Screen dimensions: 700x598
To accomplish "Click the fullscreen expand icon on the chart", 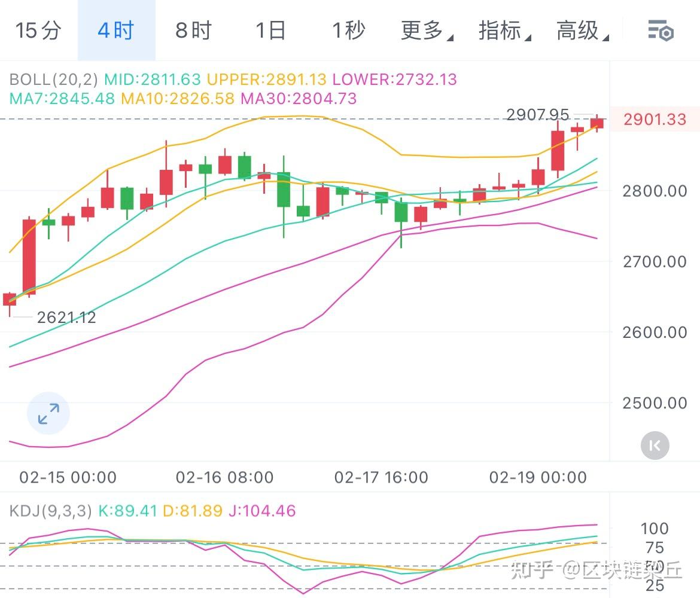I will click(x=48, y=413).
